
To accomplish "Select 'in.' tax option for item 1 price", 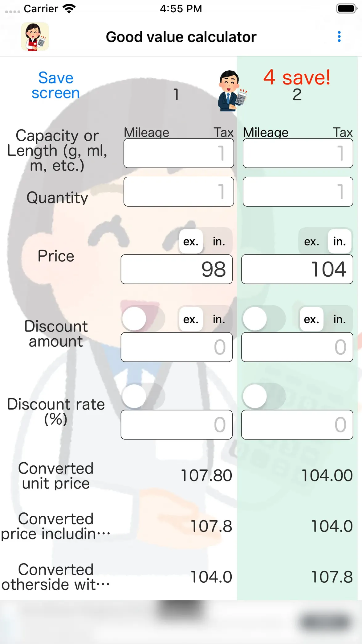I will pos(219,241).
